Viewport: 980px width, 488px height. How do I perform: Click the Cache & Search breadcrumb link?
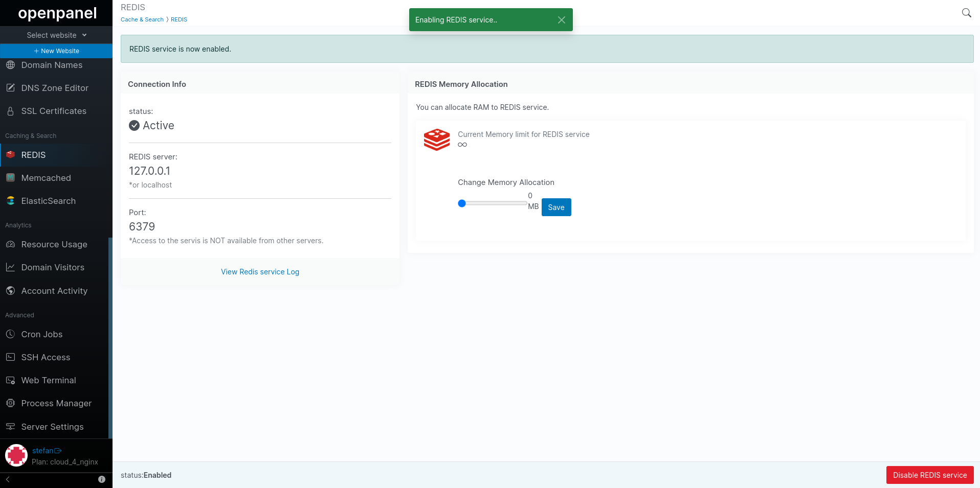(142, 19)
